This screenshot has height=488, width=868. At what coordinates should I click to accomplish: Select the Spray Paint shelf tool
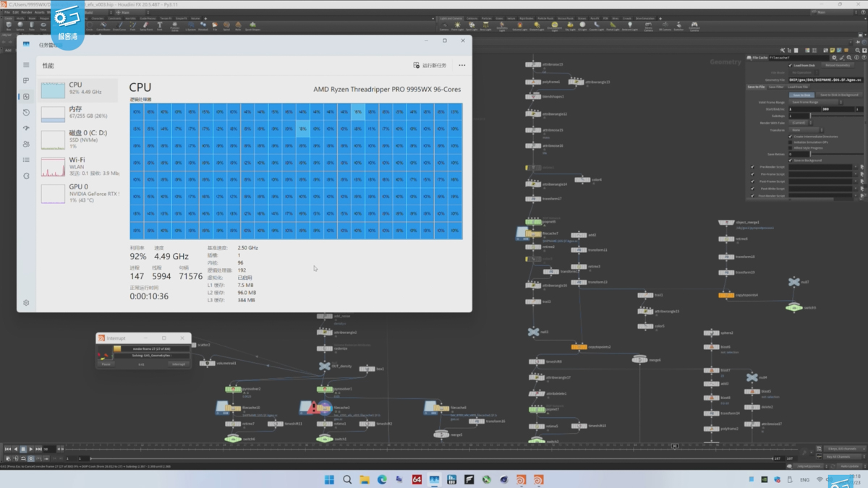[x=146, y=27]
